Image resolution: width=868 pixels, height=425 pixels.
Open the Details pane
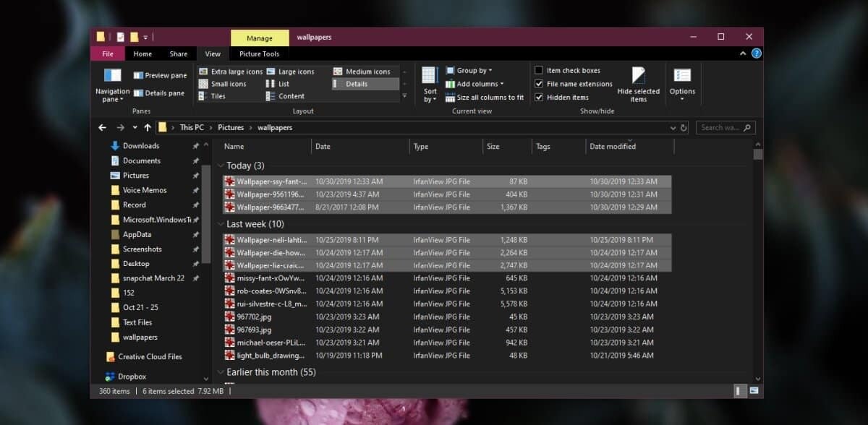[x=161, y=93]
